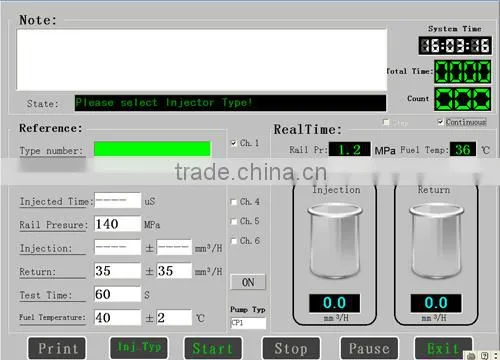The width and height of the screenshot is (500, 360).
Task: Focus the Injected Time input field
Action: pyautogui.click(x=118, y=200)
